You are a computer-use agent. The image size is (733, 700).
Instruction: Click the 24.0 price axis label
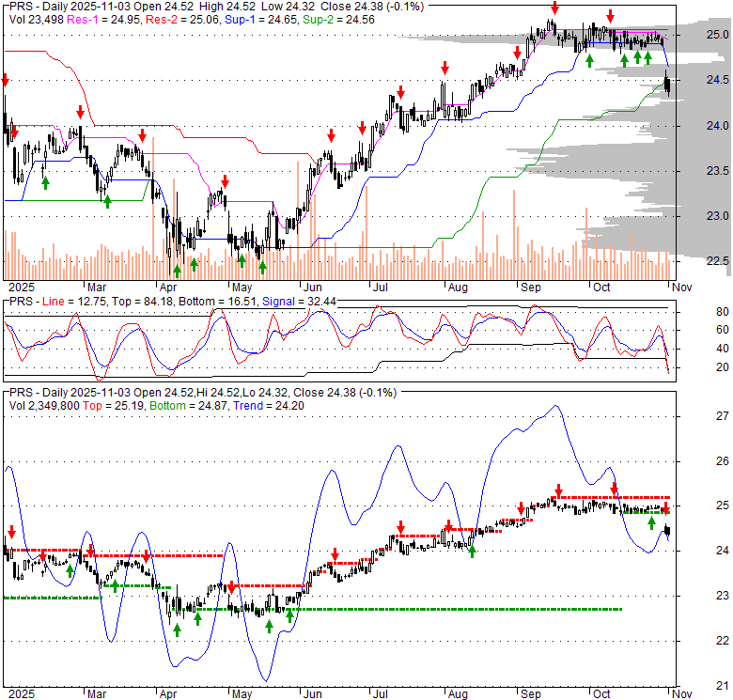[x=717, y=126]
